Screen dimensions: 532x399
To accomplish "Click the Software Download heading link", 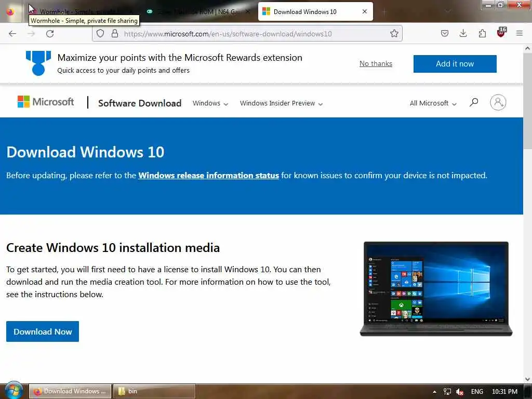I will [140, 103].
